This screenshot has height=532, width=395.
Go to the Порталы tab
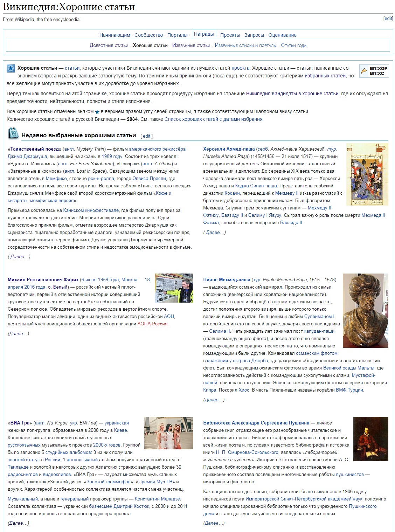[x=177, y=35]
